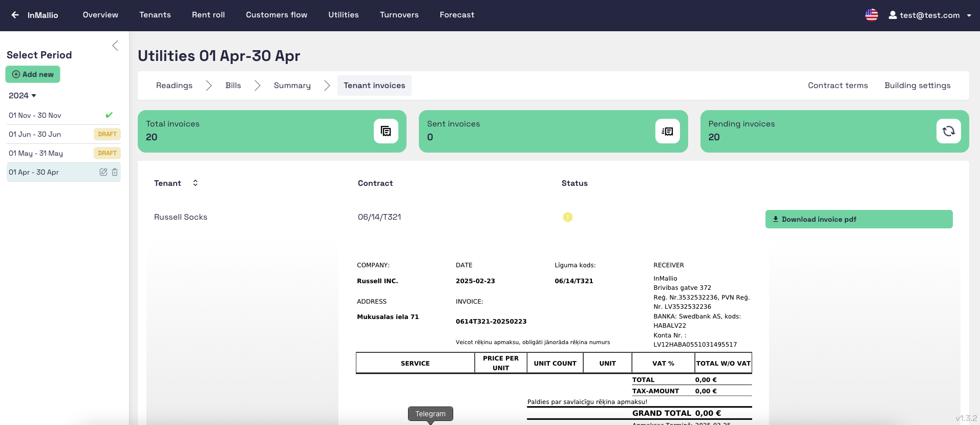This screenshot has height=425, width=980.
Task: Sort the table by Tenant column
Action: (x=195, y=183)
